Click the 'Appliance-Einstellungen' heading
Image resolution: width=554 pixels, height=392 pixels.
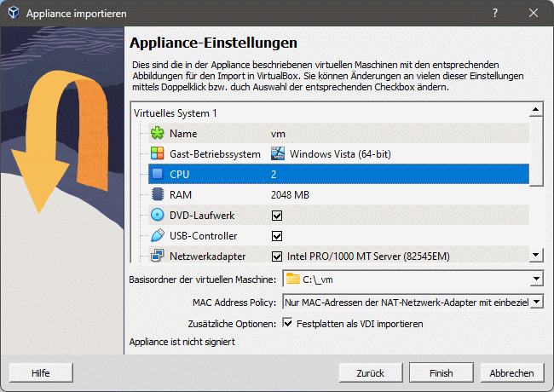tap(213, 43)
